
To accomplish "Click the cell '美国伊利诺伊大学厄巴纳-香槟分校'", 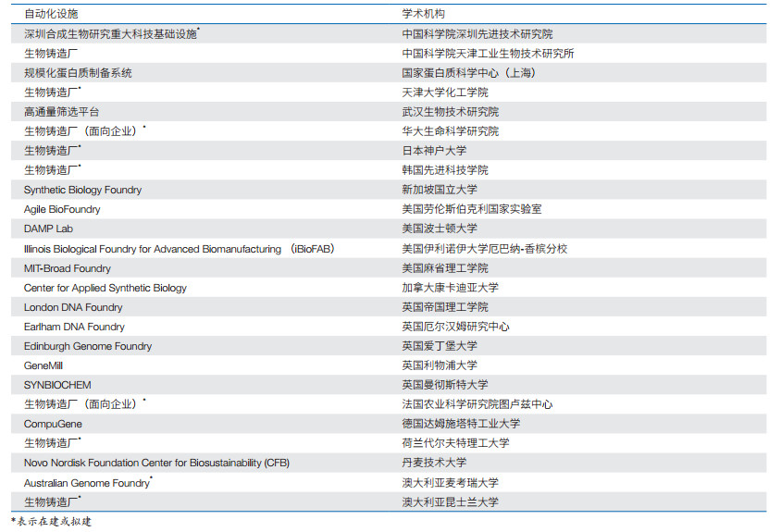I will 485,248.
